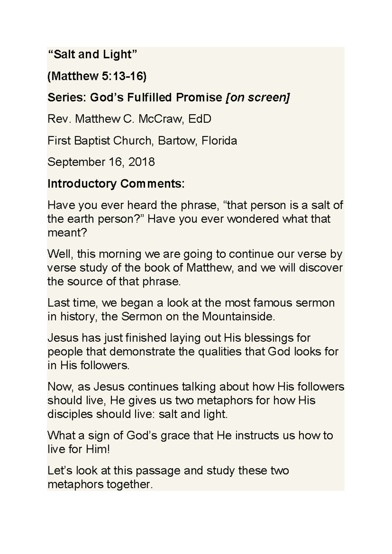Click the Rev. Matthew C. McCraw line
Image resolution: width=392 pixels, height=554 pixels.
[x=129, y=119]
